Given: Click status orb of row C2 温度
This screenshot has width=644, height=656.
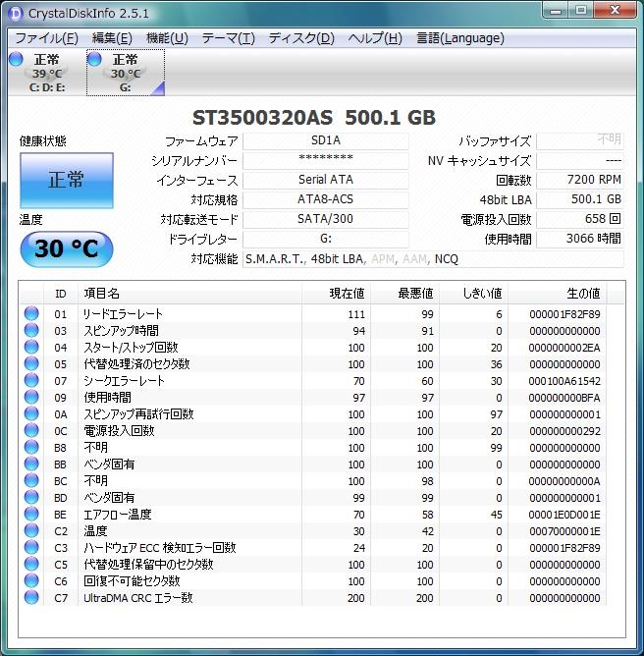Looking at the screenshot, I should point(31,531).
